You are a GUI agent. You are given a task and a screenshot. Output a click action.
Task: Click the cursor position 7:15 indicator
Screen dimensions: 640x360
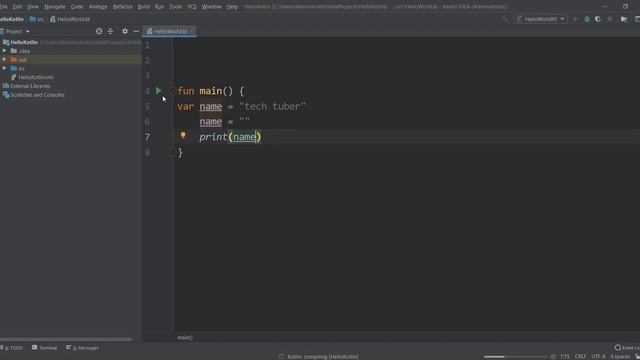pyautogui.click(x=564, y=356)
